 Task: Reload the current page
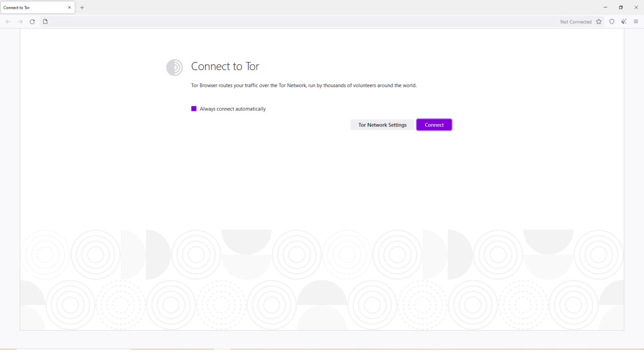click(x=32, y=21)
